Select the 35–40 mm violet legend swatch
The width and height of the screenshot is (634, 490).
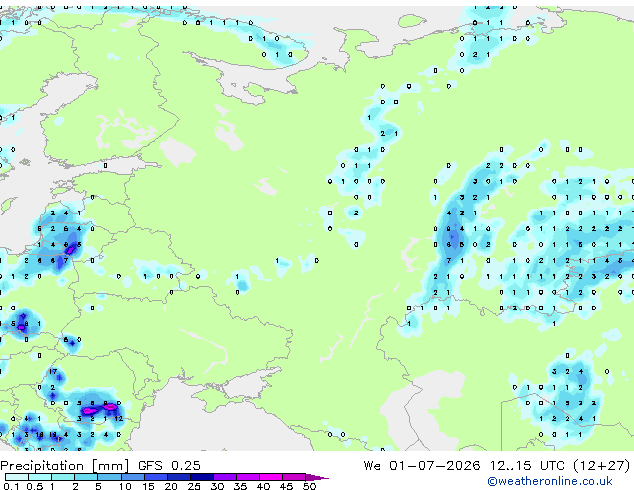click(x=247, y=477)
